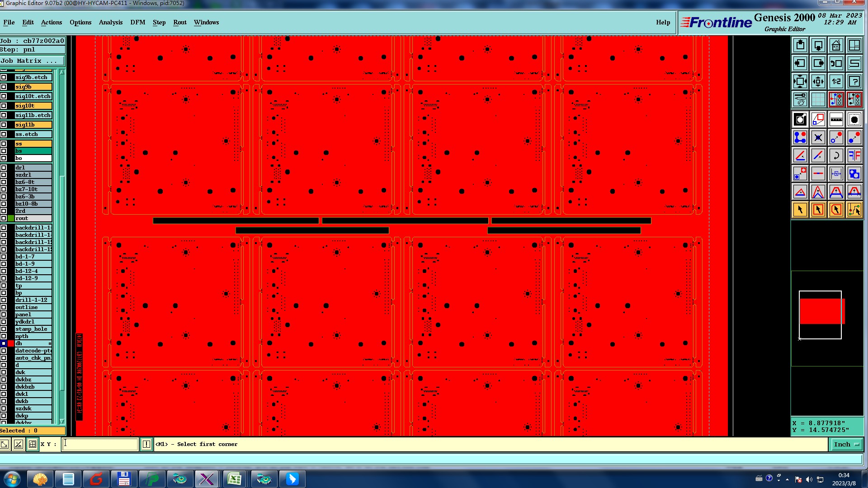
Task: Toggle the checkbox for sig10t layer
Action: pos(4,106)
